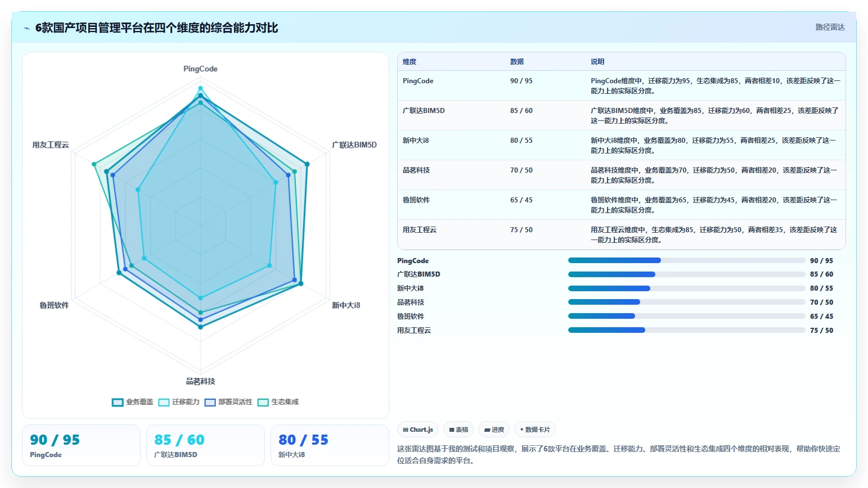Screen dimensions: 868x488
Task: Click the 新中大i8 progress bar
Action: coord(687,288)
